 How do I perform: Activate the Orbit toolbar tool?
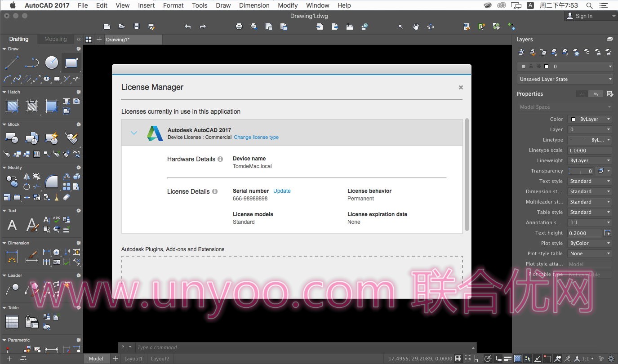click(x=431, y=27)
